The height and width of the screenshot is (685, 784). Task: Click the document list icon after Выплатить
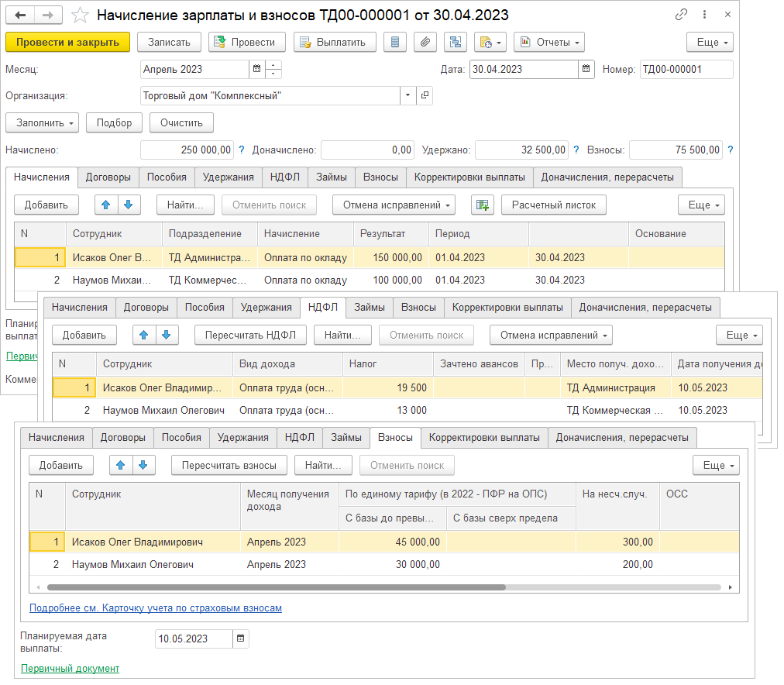(x=396, y=42)
